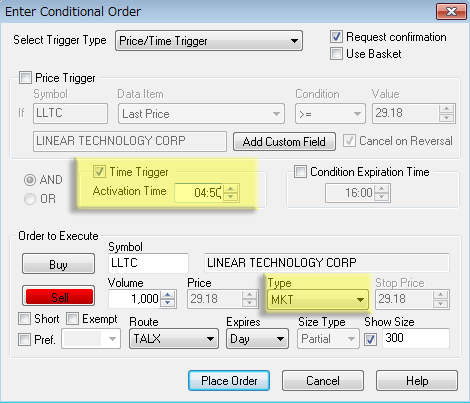
Task: Increase Stop Price with up arrow
Action: click(441, 294)
